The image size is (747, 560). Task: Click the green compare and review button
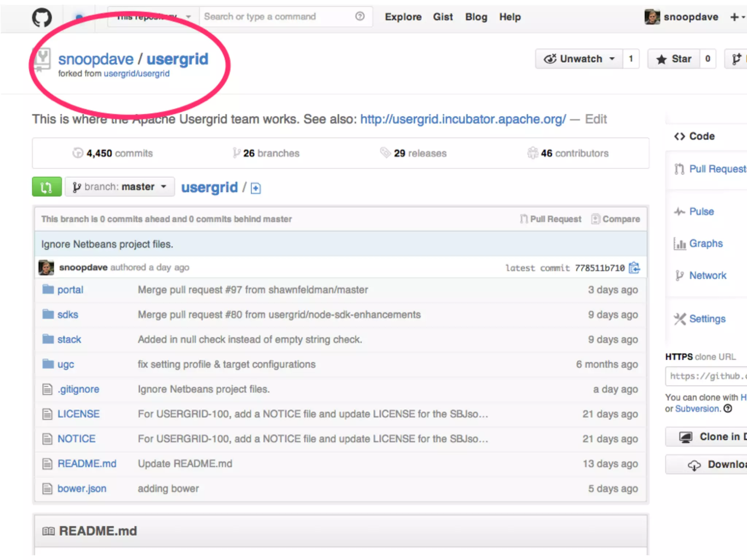[47, 187]
